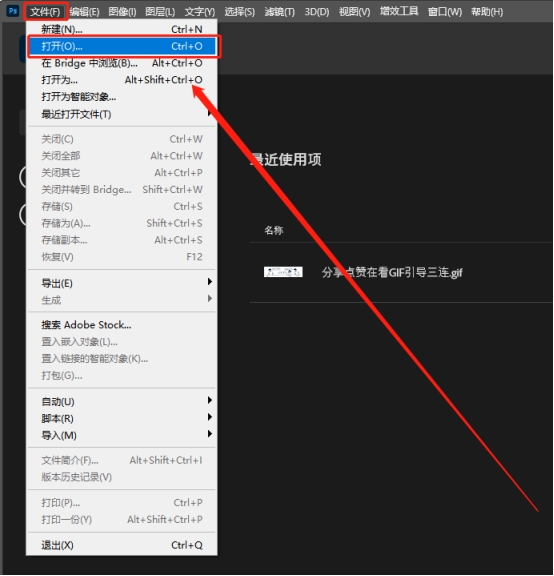Choose 打开(O)... menu entry

pos(122,46)
